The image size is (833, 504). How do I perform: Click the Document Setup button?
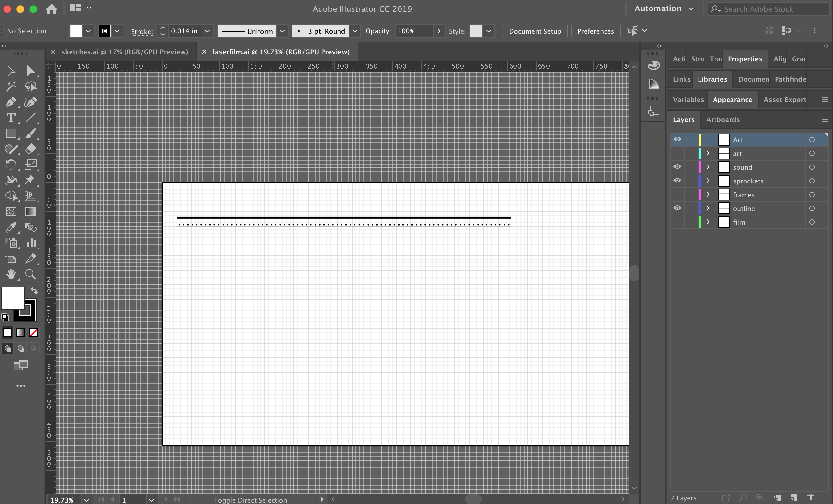coord(535,31)
